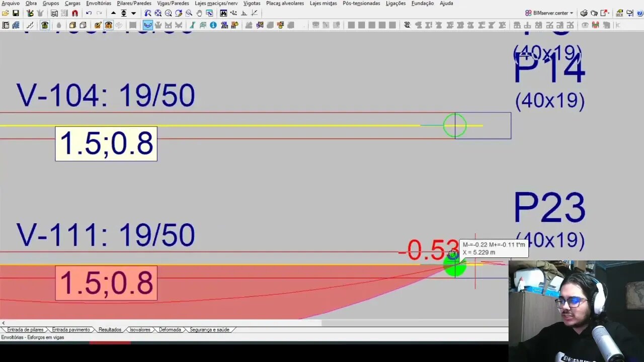Switch to Isovalores tab

point(140,330)
